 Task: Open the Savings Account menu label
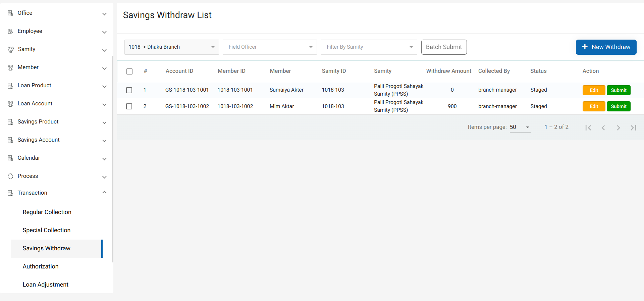pyautogui.click(x=39, y=140)
